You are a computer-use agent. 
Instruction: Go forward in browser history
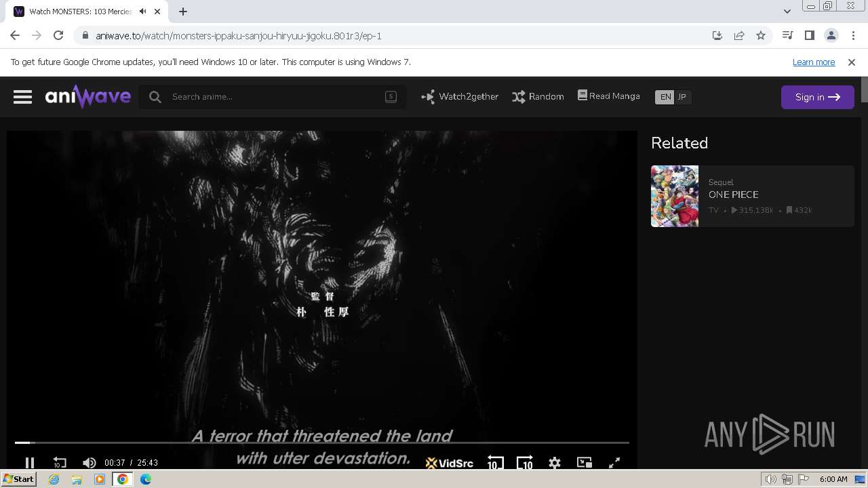(x=37, y=35)
